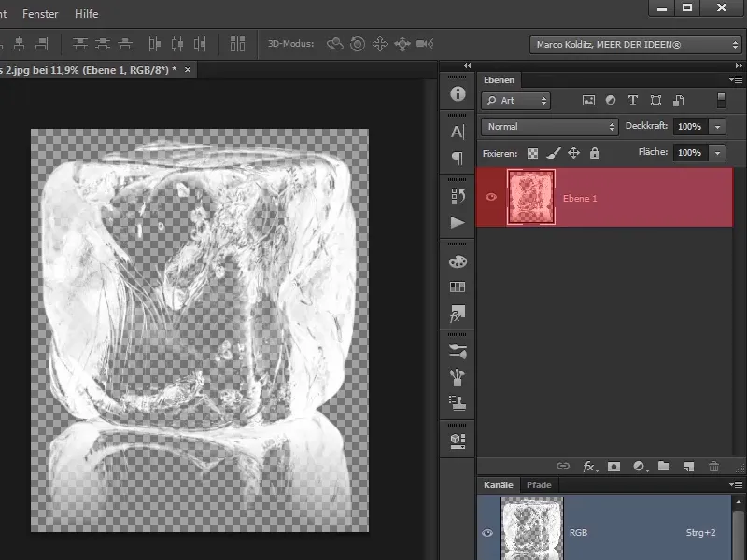This screenshot has width=747, height=560.
Task: Lock transparent pixels
Action: coord(532,153)
